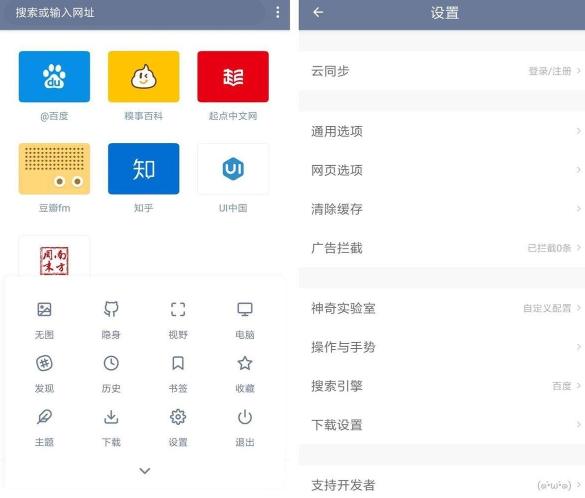Click chevron on 下载设置 row

click(578, 424)
